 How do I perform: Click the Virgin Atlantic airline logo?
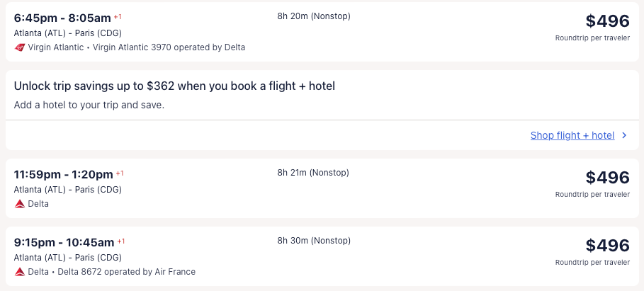pyautogui.click(x=19, y=47)
